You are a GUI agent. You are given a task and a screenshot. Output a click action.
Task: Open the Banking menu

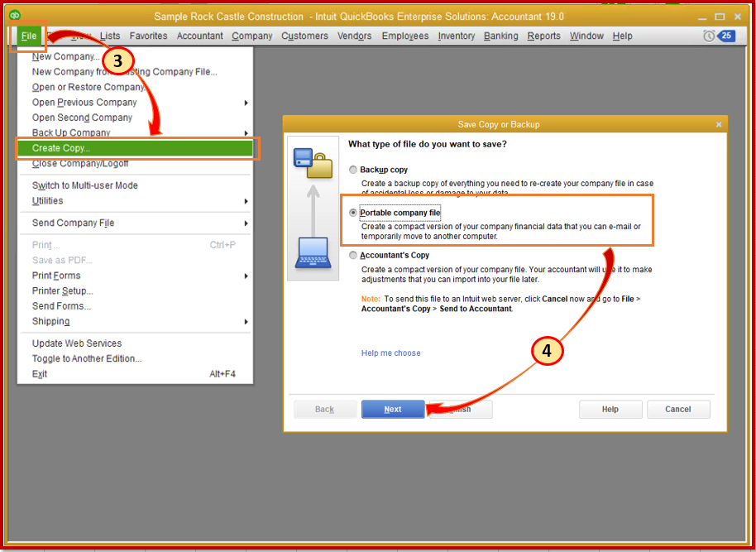pyautogui.click(x=501, y=36)
